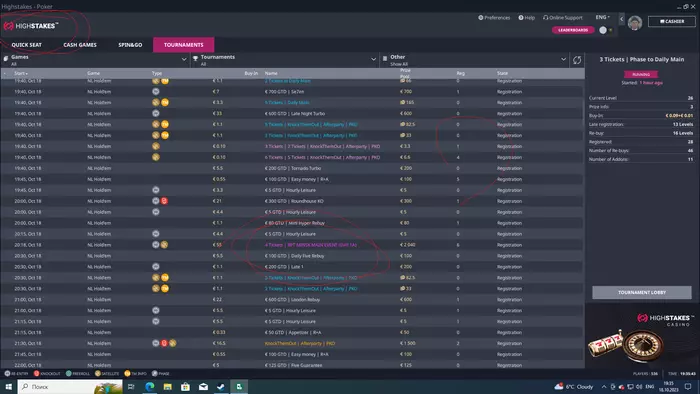Collapse side panel with left arrow

(x=621, y=19)
